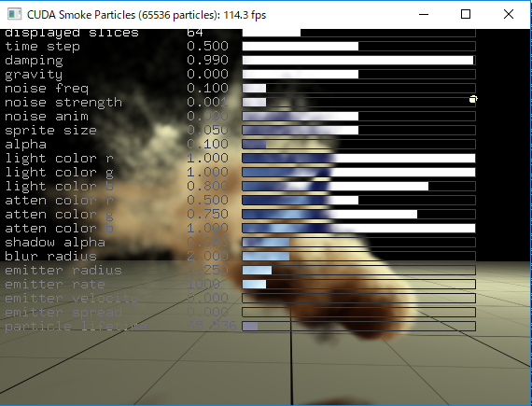The width and height of the screenshot is (532, 406).
Task: Set the light color g slider
Action: pos(359,173)
